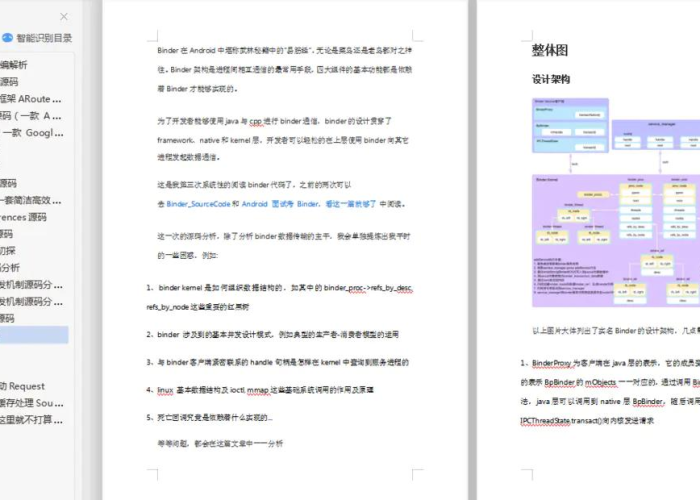
Task: Click the 智能识别目录 button label
Action: point(44,38)
